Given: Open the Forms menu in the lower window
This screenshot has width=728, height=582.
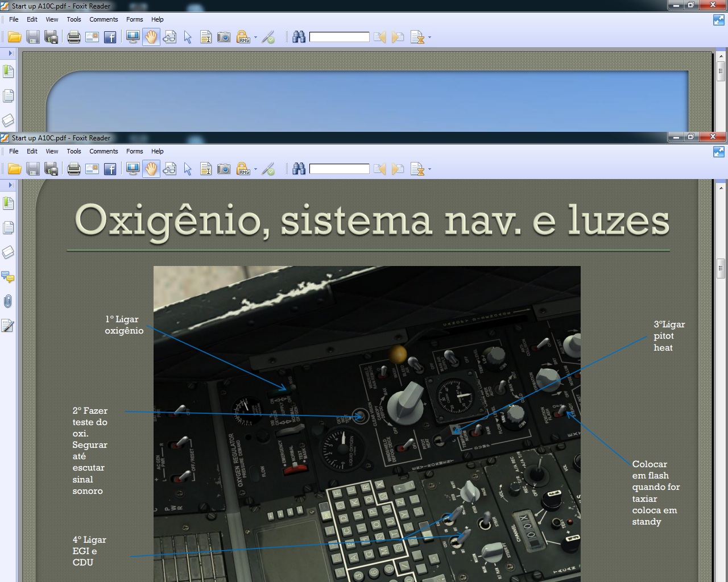Looking at the screenshot, I should coord(134,151).
